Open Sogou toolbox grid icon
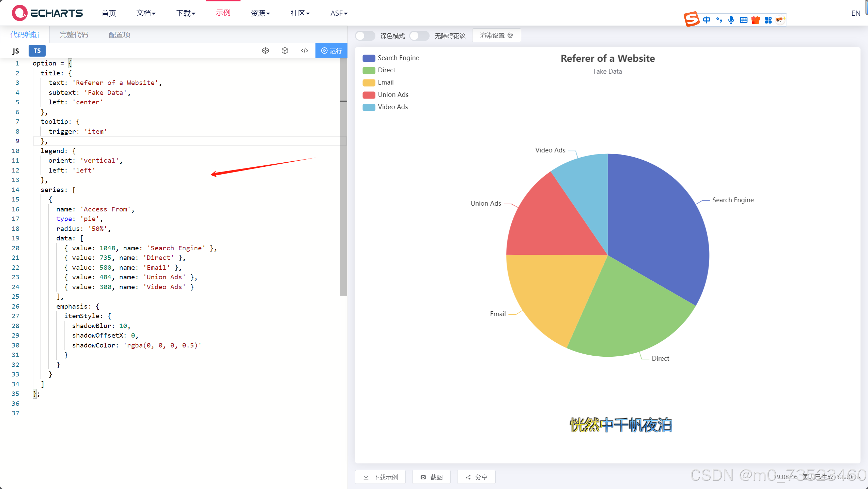This screenshot has height=489, width=868. (x=768, y=20)
